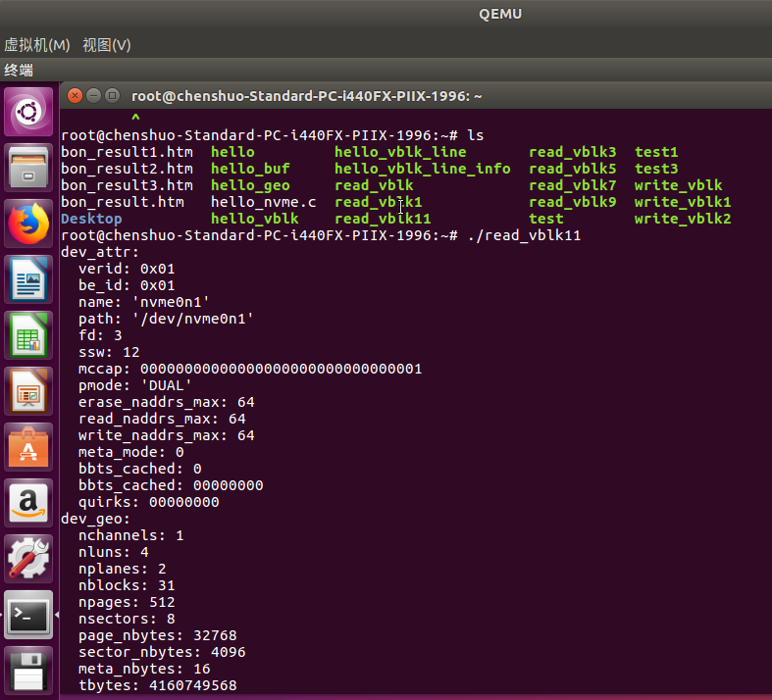Minimize the terminal window
Image resolution: width=772 pixels, height=700 pixels.
(x=94, y=96)
